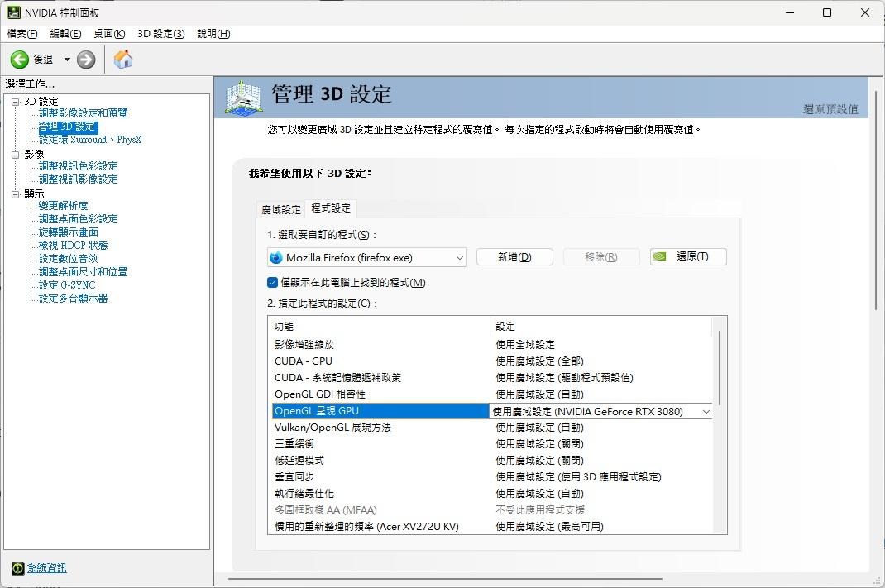This screenshot has height=588, width=885.
Task: Click the restore icon on the 還原(I) button
Action: pos(660,256)
